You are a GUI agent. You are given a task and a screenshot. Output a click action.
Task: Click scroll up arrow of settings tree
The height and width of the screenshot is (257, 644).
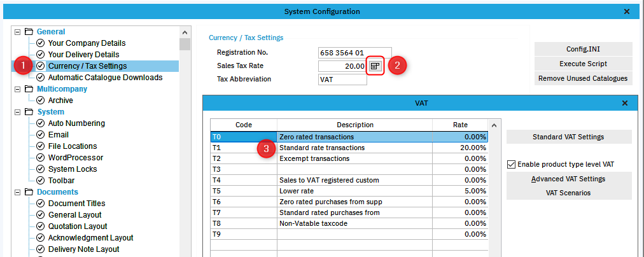click(x=185, y=32)
